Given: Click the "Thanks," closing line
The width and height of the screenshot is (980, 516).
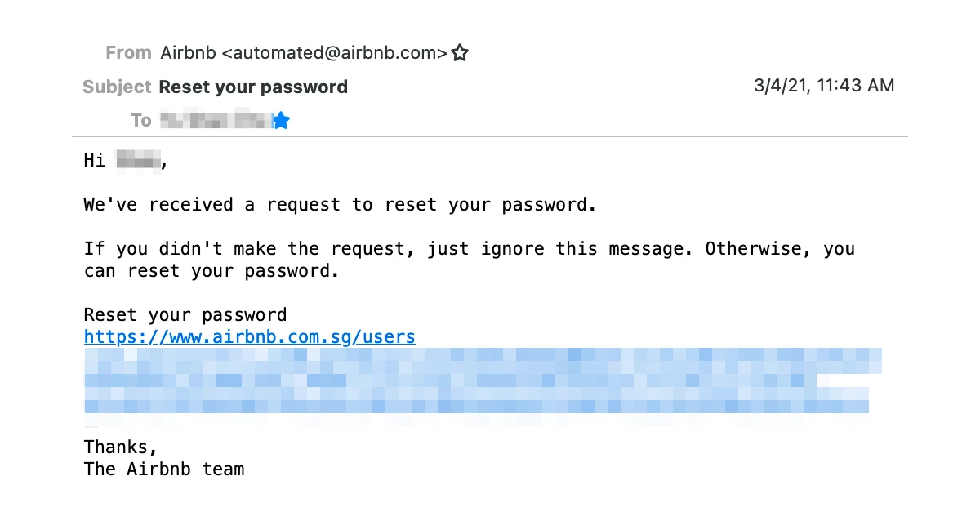Looking at the screenshot, I should tap(120, 447).
